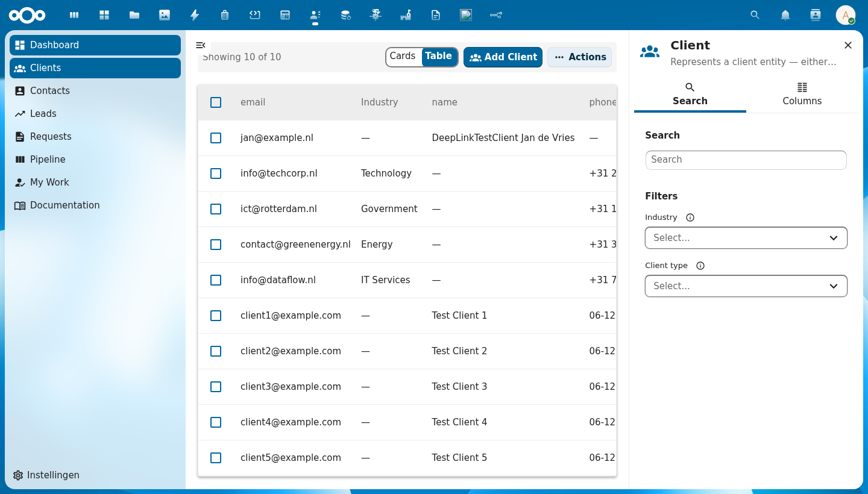Viewport: 868px width, 494px height.
Task: Open the picture thumbnail app icon in top bar
Action: pos(466,15)
